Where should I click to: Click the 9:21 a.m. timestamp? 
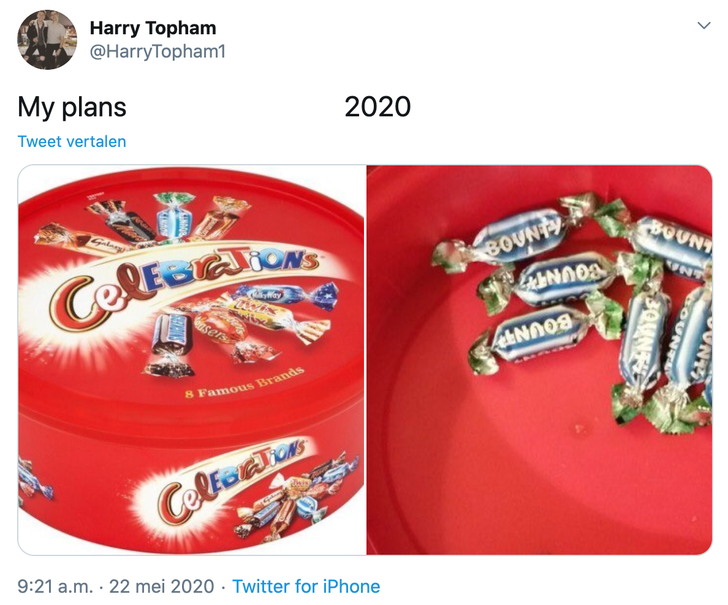click(x=56, y=587)
